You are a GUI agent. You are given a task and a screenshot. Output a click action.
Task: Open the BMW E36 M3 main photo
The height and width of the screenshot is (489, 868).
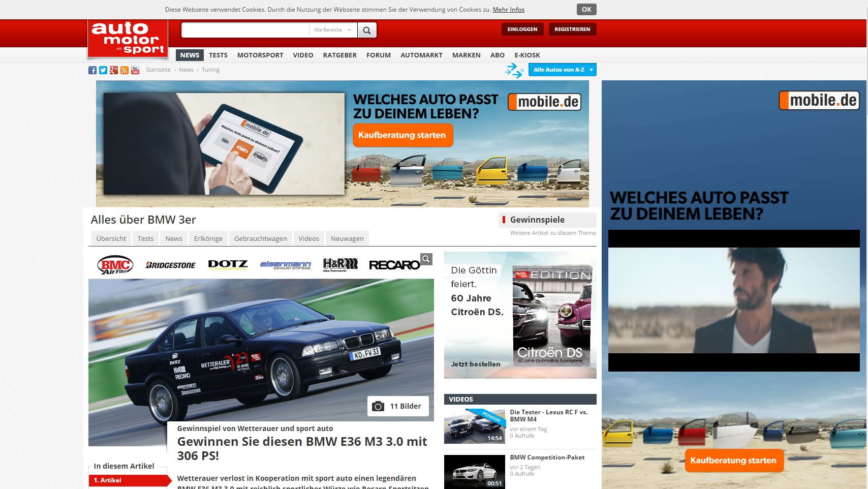pyautogui.click(x=261, y=350)
